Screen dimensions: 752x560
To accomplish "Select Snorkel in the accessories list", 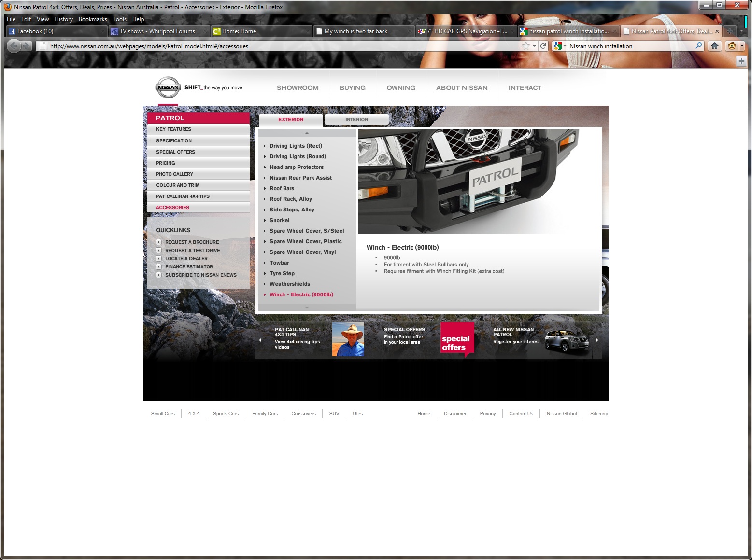I will click(279, 220).
